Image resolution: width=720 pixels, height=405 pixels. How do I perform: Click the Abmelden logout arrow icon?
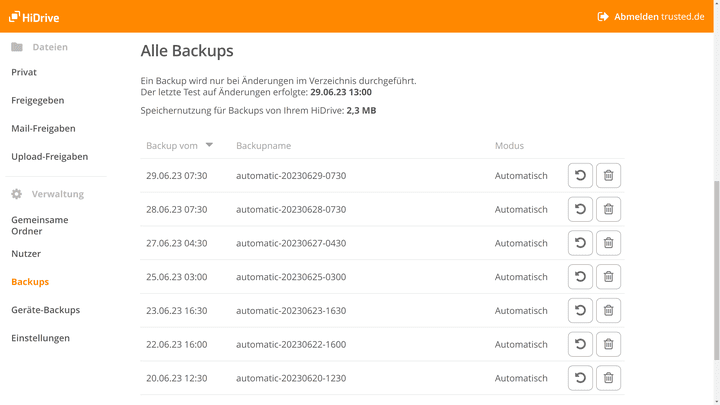point(603,17)
